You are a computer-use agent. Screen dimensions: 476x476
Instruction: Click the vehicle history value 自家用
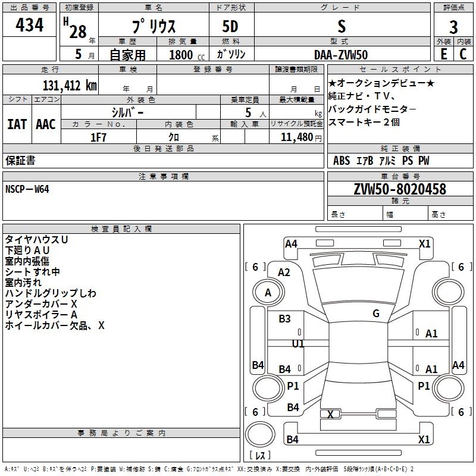click(x=127, y=55)
